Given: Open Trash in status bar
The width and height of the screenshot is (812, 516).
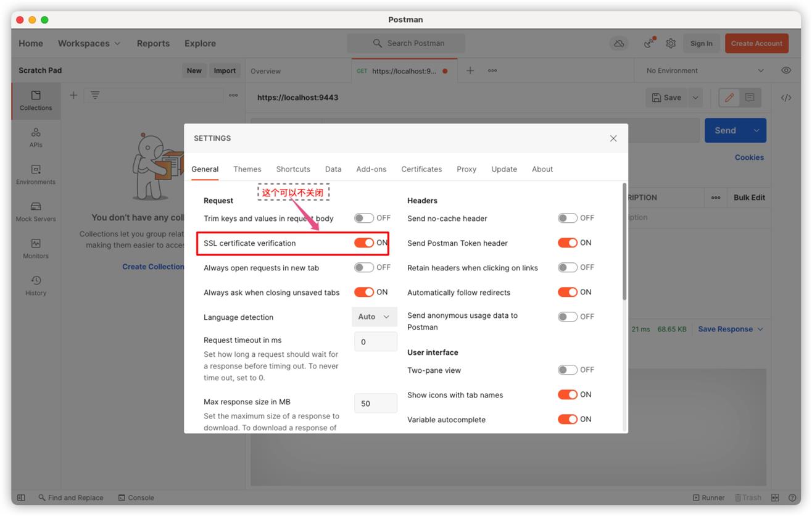Looking at the screenshot, I should click(748, 497).
